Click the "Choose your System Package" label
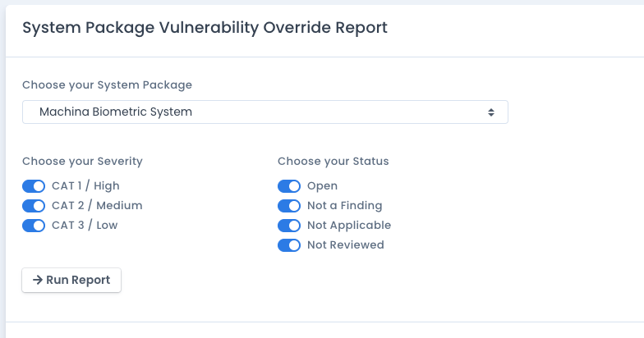Image resolution: width=644 pixels, height=338 pixels. pyautogui.click(x=107, y=84)
